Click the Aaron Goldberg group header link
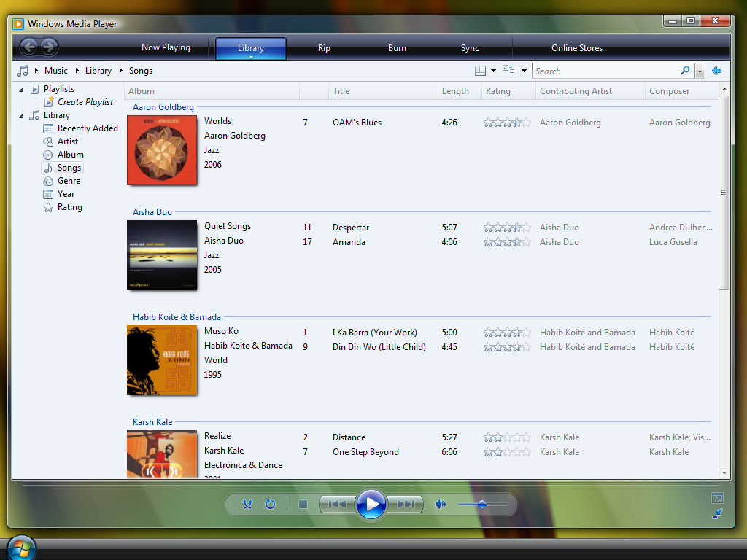The image size is (747, 560). coord(163,107)
